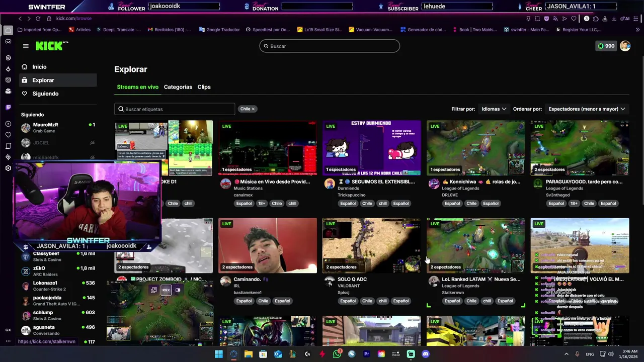Click the Buscar etiquetas tag field
The width and height of the screenshot is (644, 362).
(175, 109)
